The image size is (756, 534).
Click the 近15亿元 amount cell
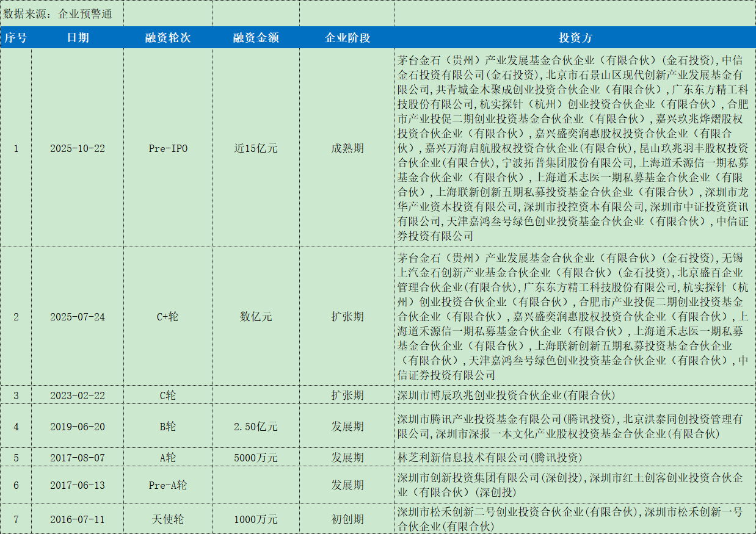pos(256,148)
